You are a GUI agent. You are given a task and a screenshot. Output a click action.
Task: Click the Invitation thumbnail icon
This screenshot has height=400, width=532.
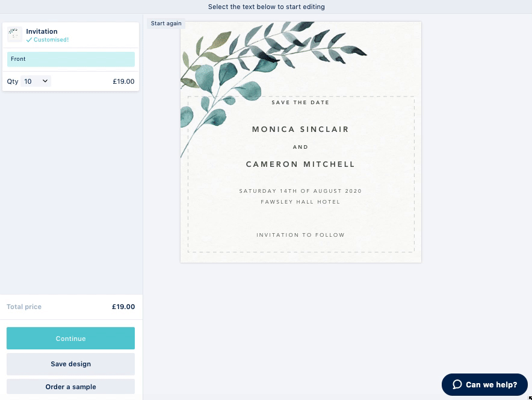[x=14, y=34]
